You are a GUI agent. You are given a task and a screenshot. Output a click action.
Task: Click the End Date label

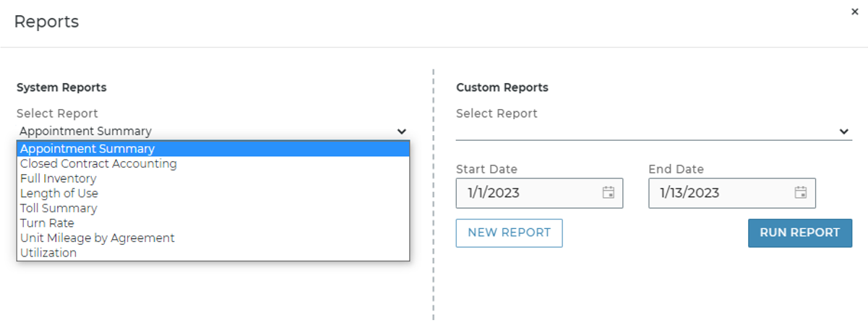(x=676, y=169)
